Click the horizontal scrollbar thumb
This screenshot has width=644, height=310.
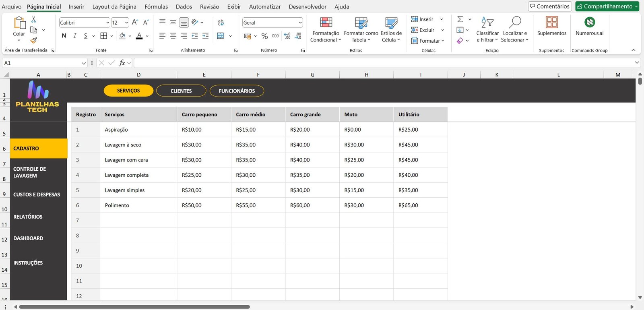tap(134, 307)
